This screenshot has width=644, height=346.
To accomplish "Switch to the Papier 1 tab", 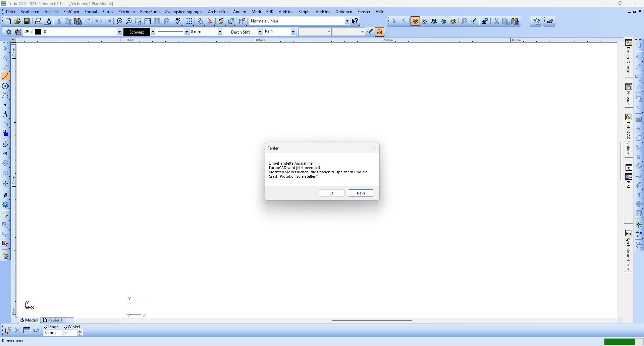I will pyautogui.click(x=54, y=320).
